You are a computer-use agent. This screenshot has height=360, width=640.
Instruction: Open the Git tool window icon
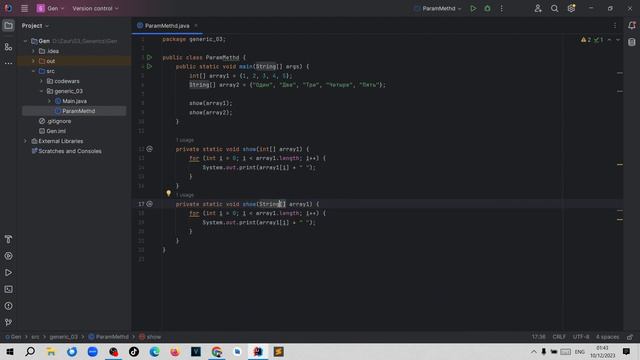coord(8,322)
